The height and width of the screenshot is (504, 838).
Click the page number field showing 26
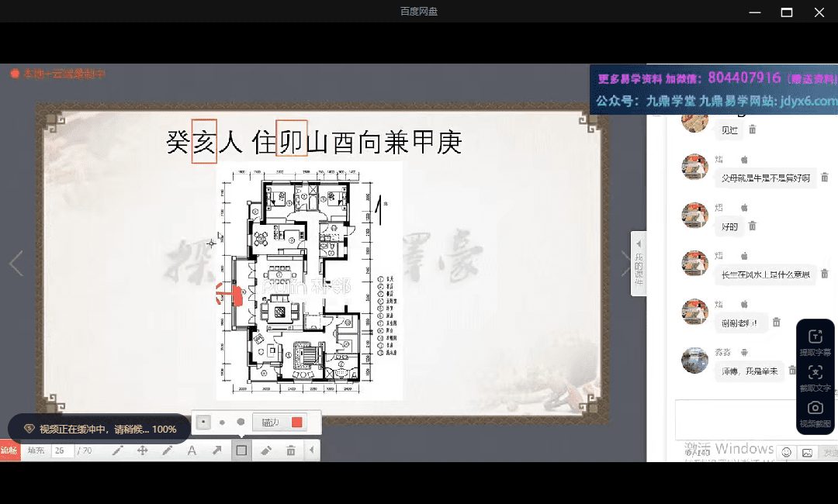[x=61, y=450]
